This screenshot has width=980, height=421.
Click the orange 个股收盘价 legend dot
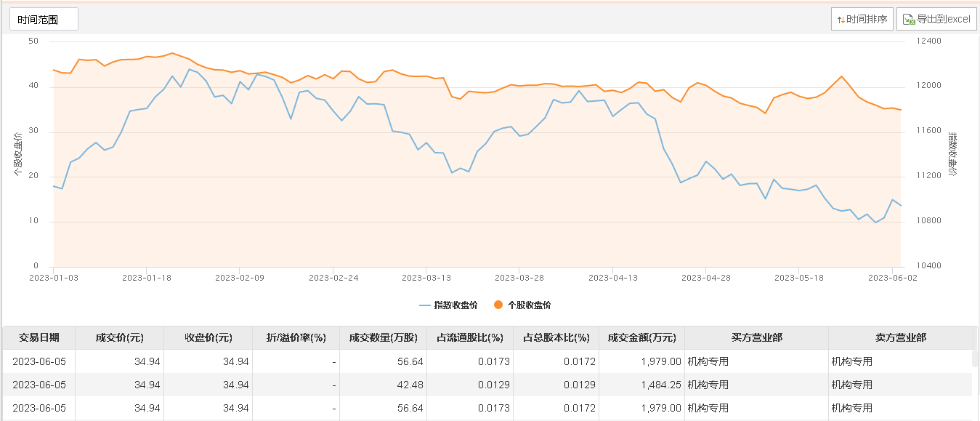[x=498, y=305]
